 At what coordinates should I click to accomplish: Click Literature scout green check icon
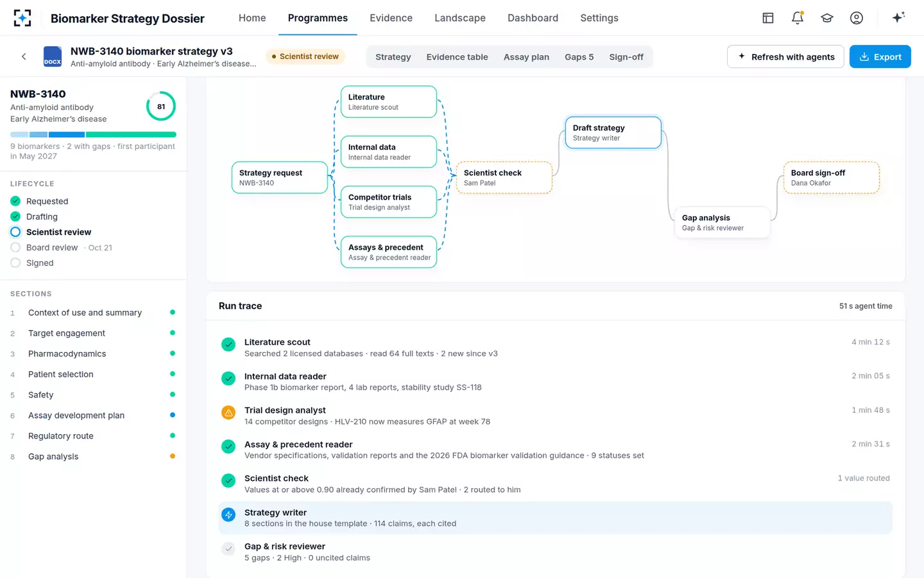click(x=228, y=345)
